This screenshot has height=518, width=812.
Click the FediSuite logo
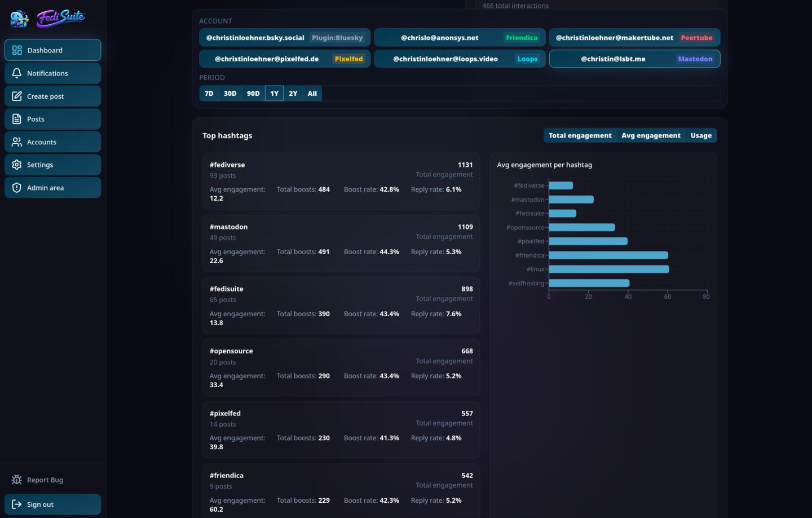point(48,18)
